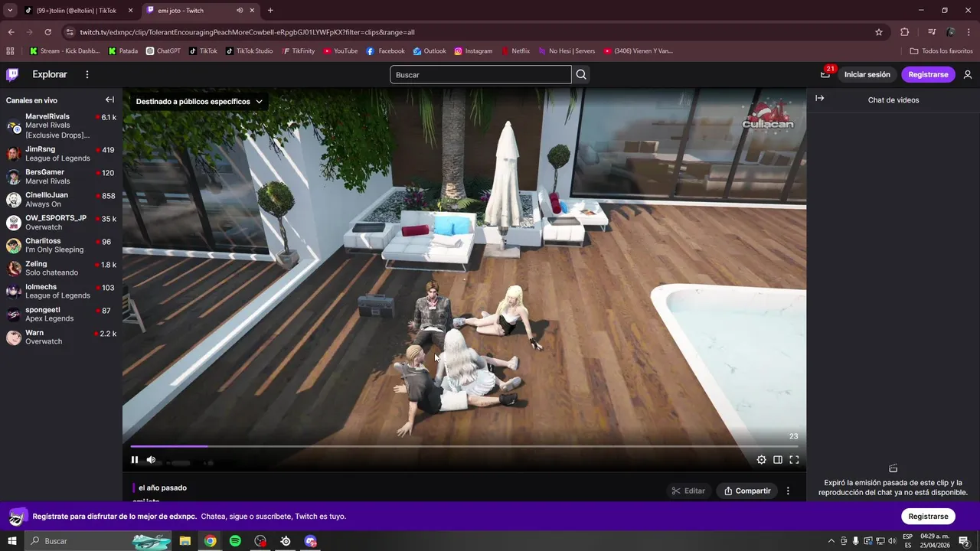
Task: Click Registrarse in the purple banner
Action: click(928, 517)
